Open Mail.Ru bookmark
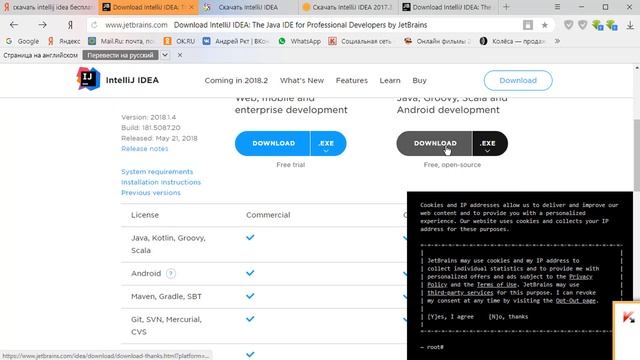 point(121,41)
